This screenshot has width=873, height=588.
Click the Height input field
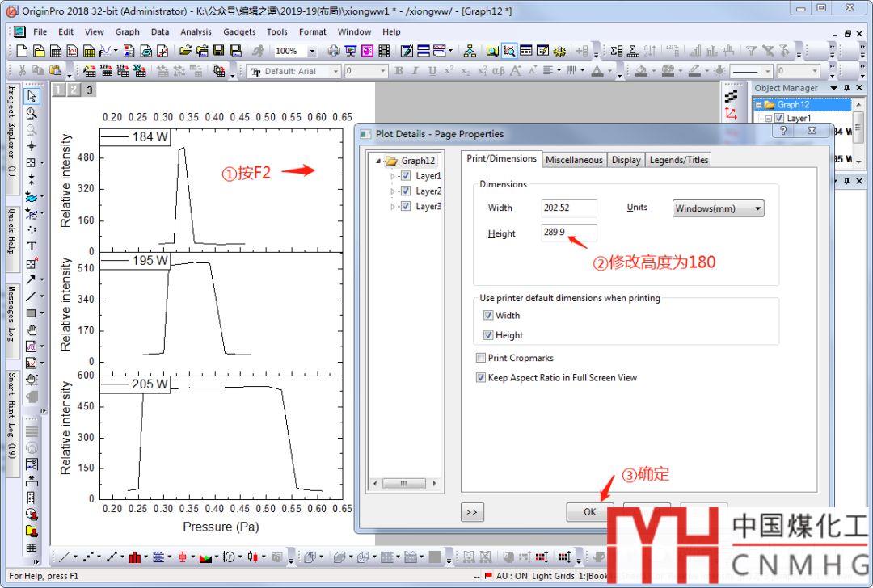[569, 233]
